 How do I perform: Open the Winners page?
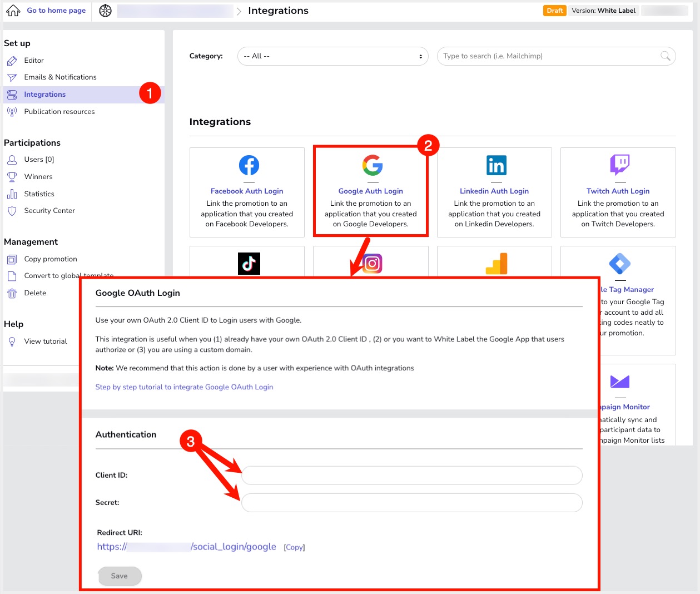point(38,177)
